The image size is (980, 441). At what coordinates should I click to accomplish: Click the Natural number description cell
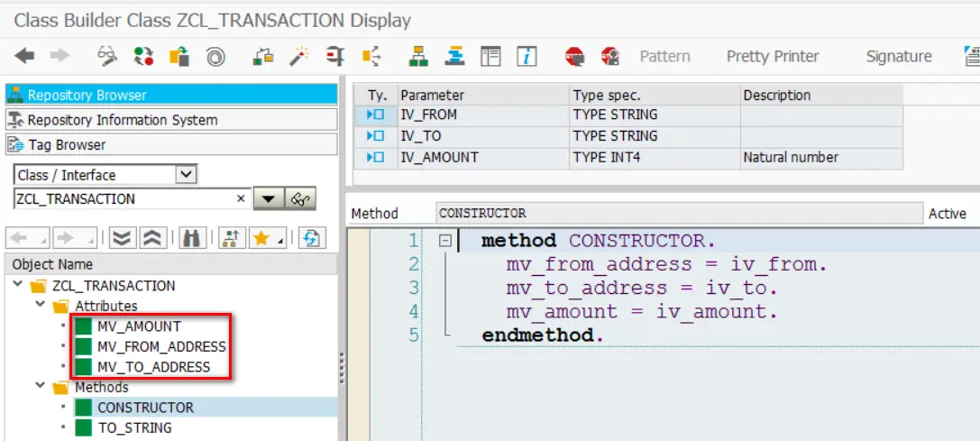click(822, 157)
